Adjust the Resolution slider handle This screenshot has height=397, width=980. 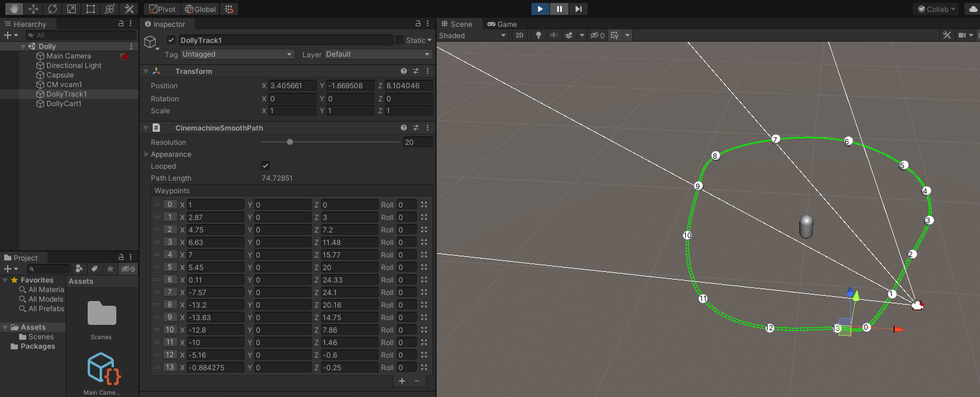(290, 142)
